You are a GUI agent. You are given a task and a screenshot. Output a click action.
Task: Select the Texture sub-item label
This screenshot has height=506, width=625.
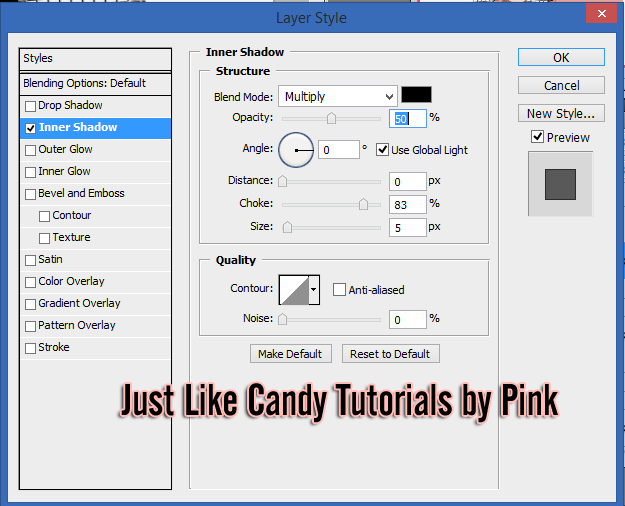(x=72, y=237)
